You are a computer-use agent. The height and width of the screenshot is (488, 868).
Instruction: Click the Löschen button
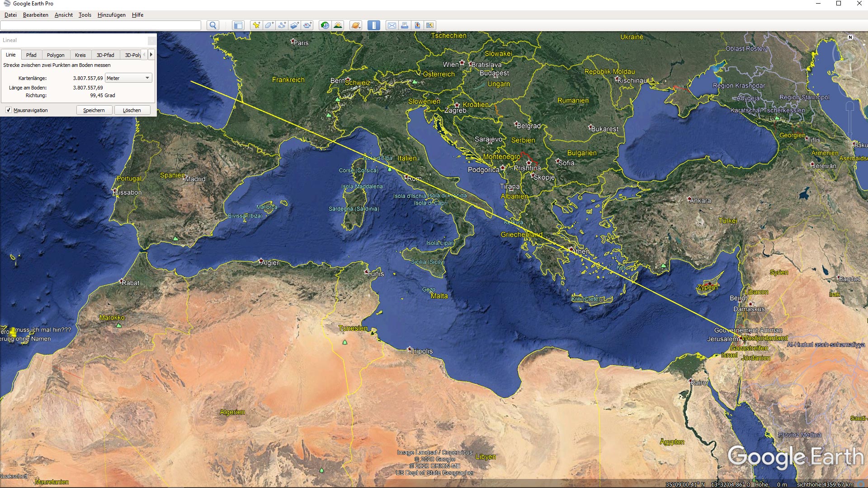point(132,110)
